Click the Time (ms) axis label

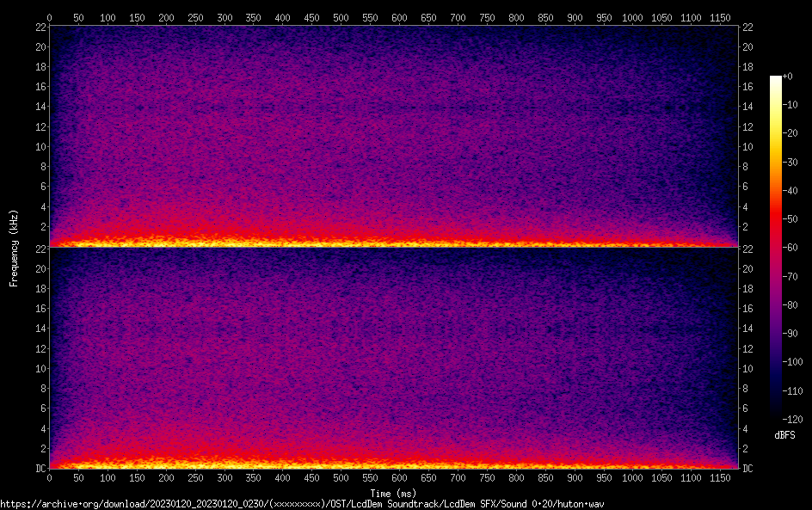[x=392, y=493]
